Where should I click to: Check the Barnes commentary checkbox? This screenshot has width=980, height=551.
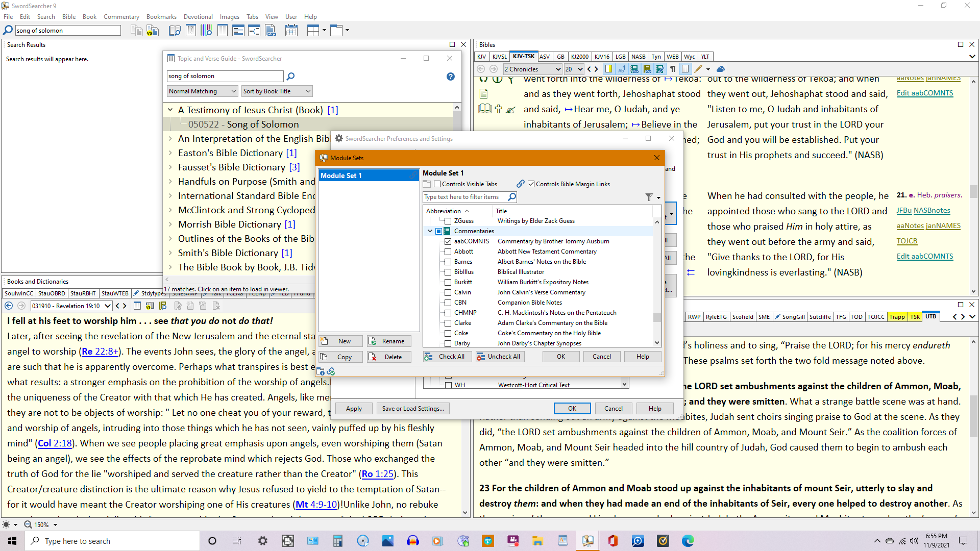point(448,262)
